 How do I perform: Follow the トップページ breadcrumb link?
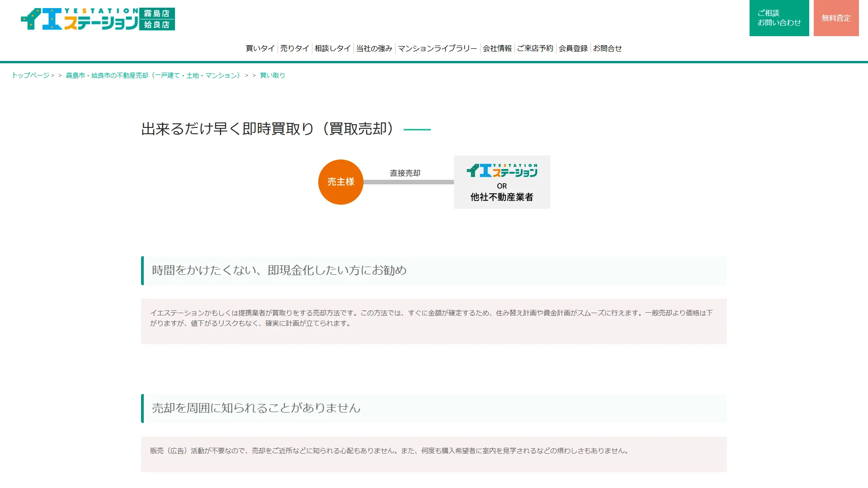(31, 75)
